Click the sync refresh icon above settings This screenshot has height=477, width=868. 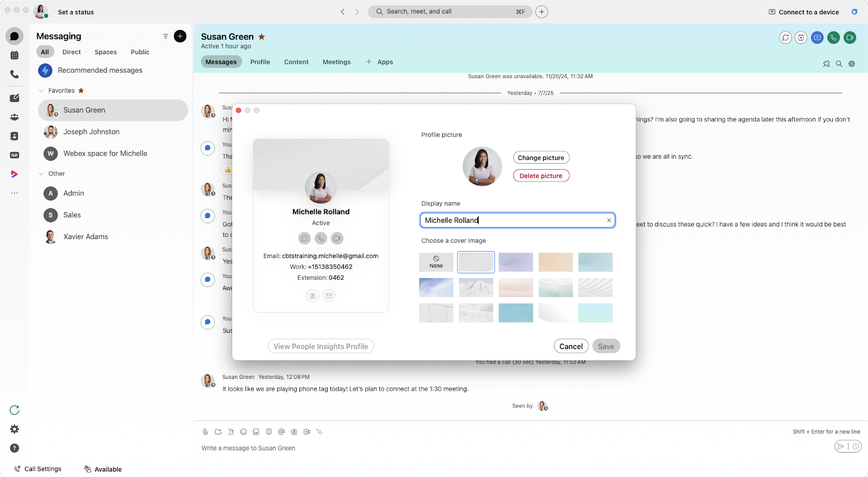click(15, 410)
